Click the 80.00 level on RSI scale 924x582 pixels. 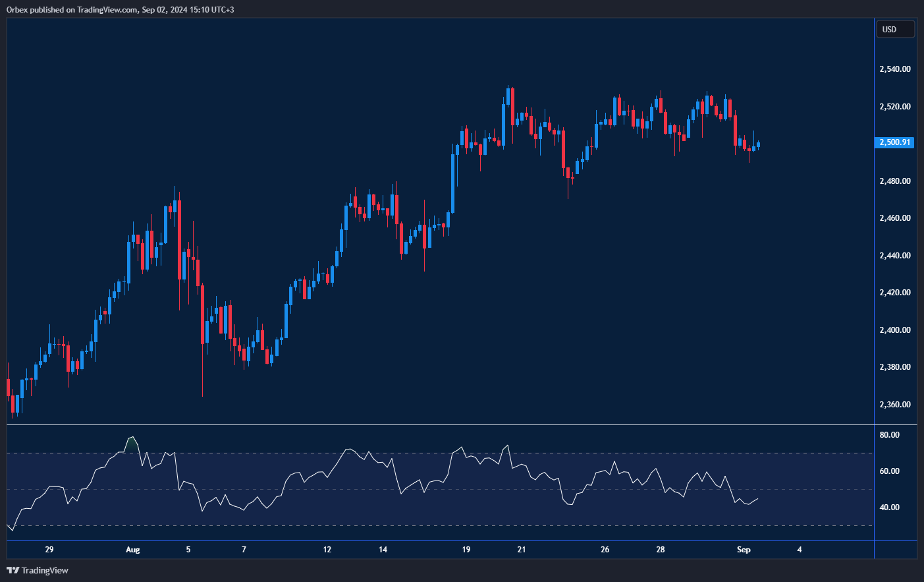(889, 435)
